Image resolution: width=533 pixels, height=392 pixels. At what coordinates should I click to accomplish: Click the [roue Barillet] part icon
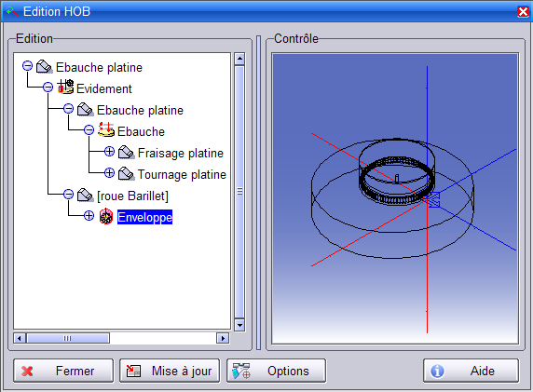coord(86,195)
